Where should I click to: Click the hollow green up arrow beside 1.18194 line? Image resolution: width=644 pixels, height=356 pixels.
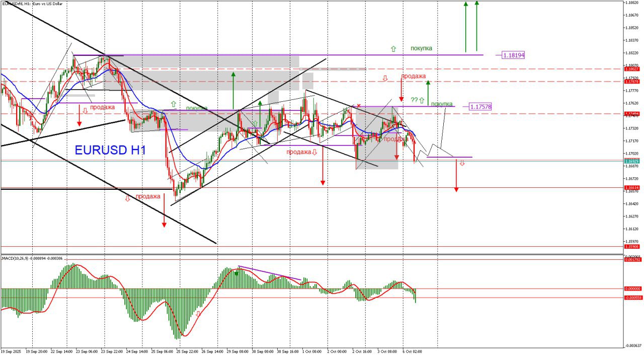393,49
